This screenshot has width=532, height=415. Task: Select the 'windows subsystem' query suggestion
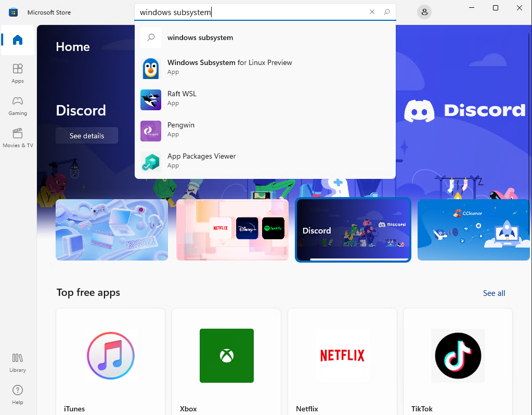(x=200, y=37)
